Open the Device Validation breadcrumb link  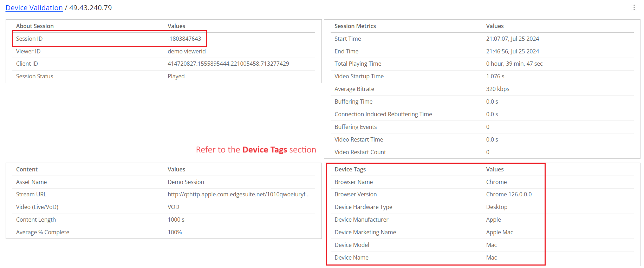34,8
